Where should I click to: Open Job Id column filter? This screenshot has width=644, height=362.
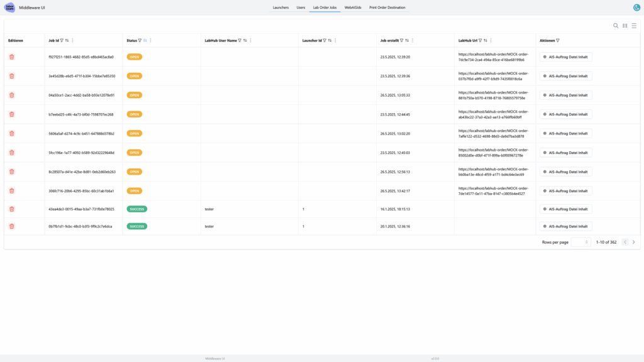coord(62,41)
